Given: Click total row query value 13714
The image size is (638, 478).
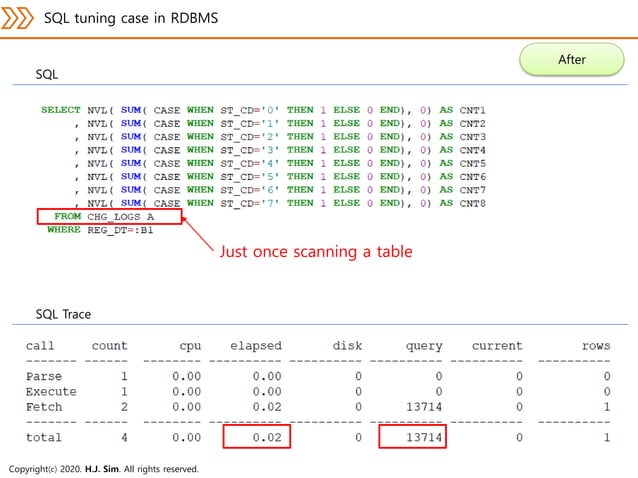Looking at the screenshot, I should (424, 438).
